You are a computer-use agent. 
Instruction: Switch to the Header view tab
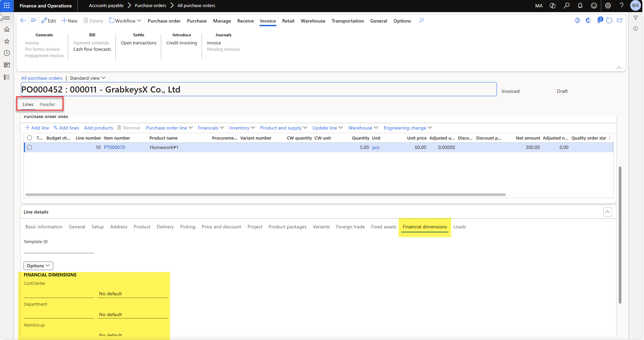[x=47, y=104]
